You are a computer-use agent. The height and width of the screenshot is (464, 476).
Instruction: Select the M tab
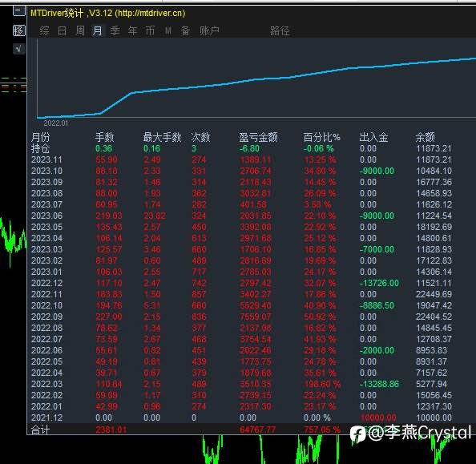click(x=167, y=30)
